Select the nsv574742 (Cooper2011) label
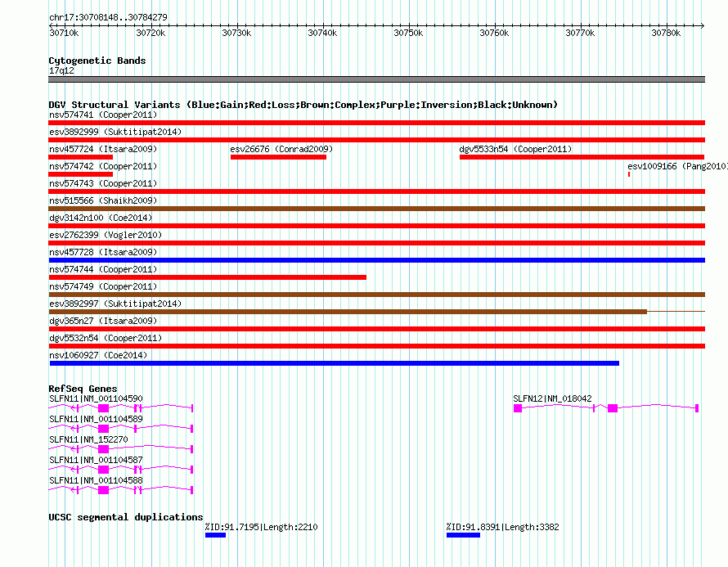 pos(103,166)
